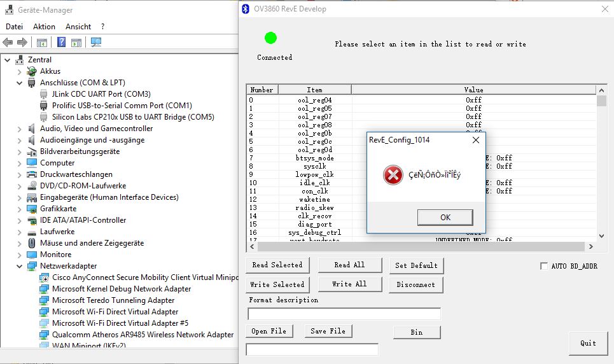Click the Disconnect button
This screenshot has width=614, height=364.
tap(416, 285)
